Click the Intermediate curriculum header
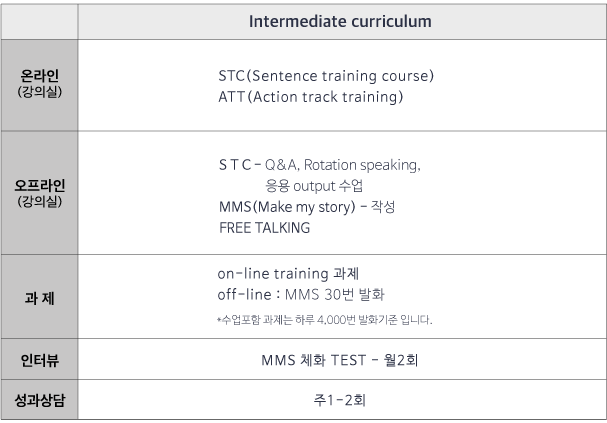The width and height of the screenshot is (607, 423). click(340, 22)
